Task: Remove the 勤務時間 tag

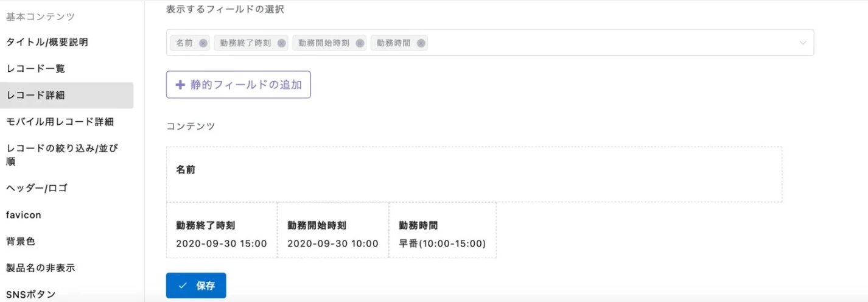Action: coord(421,43)
